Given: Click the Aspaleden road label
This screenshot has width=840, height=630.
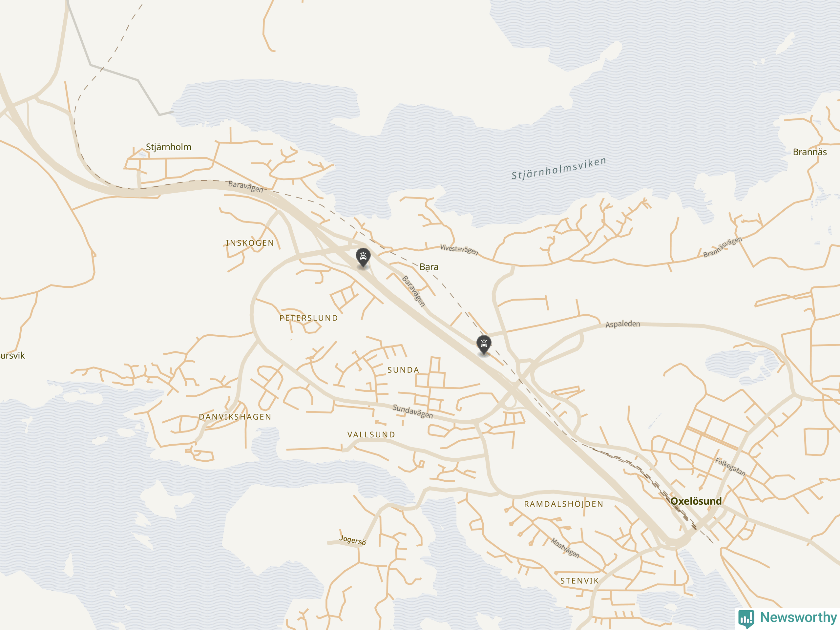Looking at the screenshot, I should point(622,324).
